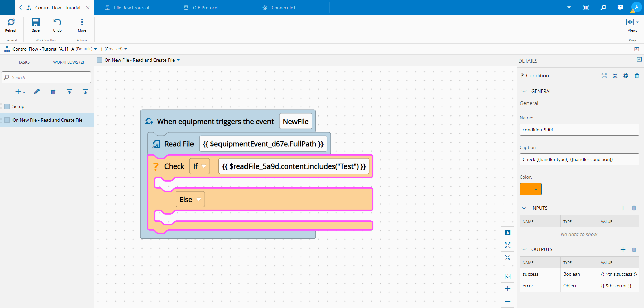Click the zoom in plus icon on canvas
This screenshot has height=308, width=644.
click(508, 289)
